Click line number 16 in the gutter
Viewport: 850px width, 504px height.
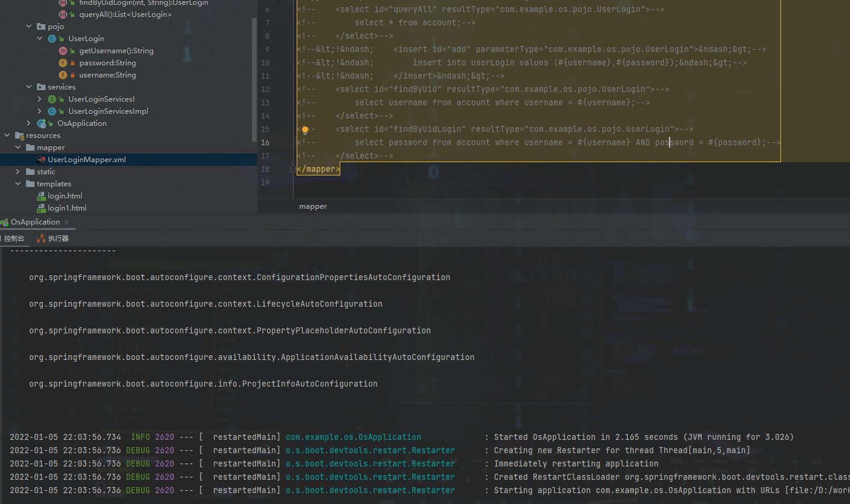tap(265, 142)
